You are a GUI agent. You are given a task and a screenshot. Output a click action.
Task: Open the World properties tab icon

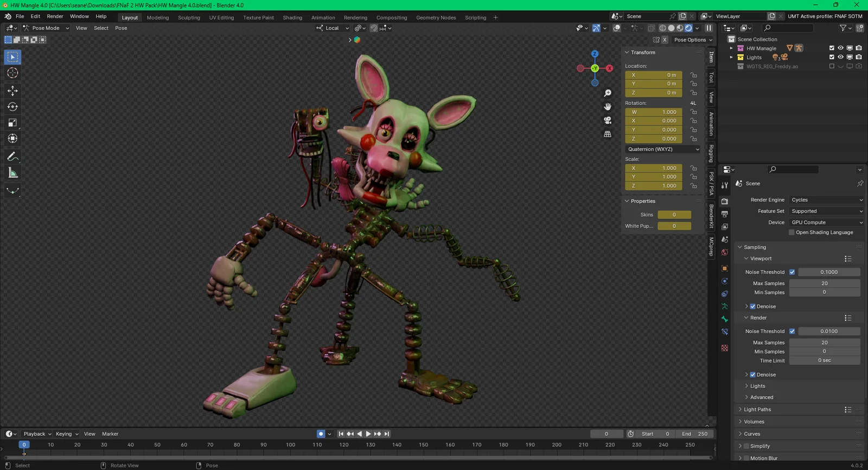click(725, 252)
